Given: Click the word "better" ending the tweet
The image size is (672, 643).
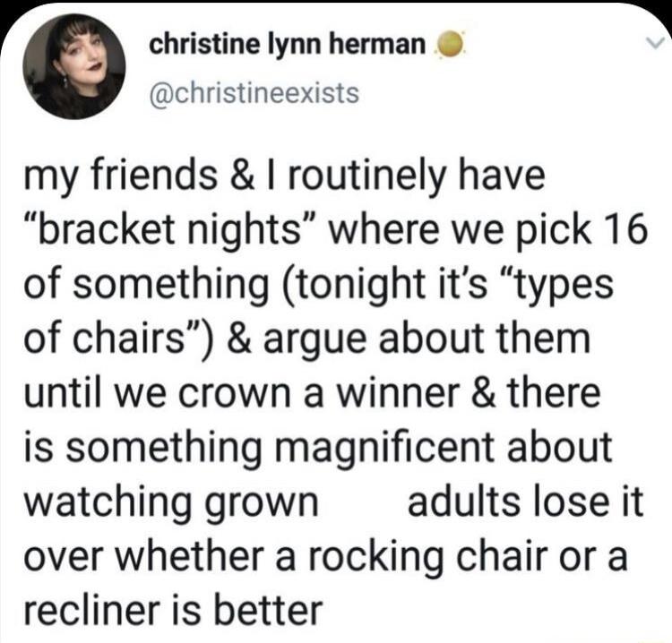Looking at the screenshot, I should coord(267,610).
